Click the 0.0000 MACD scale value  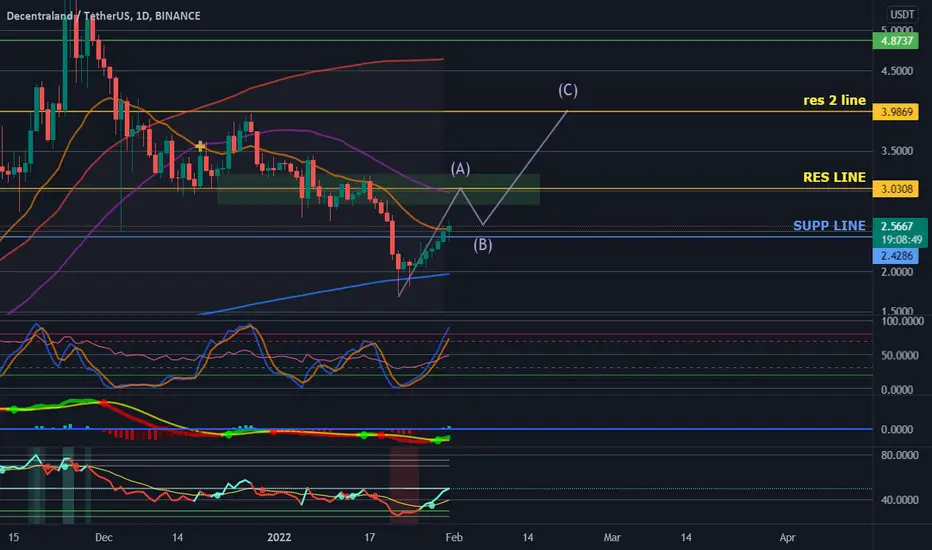pyautogui.click(x=897, y=429)
